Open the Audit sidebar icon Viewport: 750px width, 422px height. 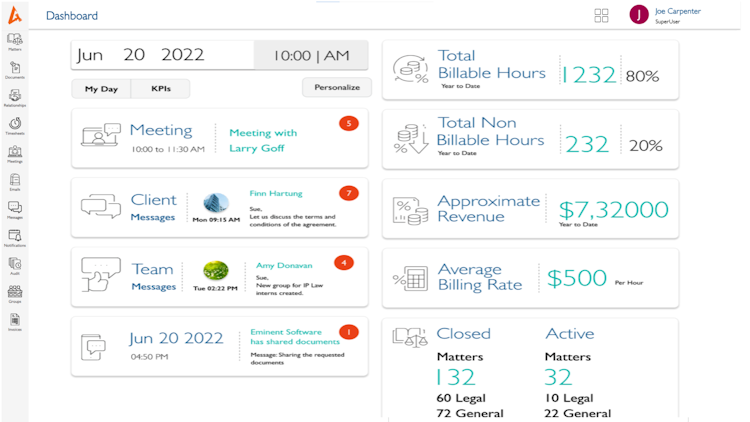tap(15, 265)
